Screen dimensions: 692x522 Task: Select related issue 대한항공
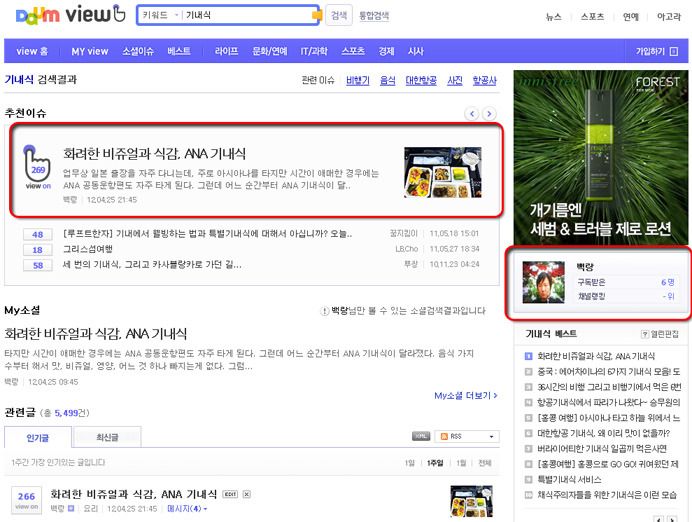tap(421, 80)
